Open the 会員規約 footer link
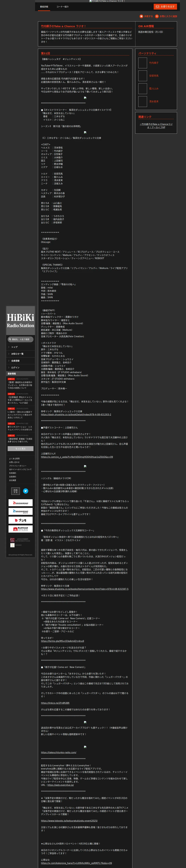 click(12, 477)
